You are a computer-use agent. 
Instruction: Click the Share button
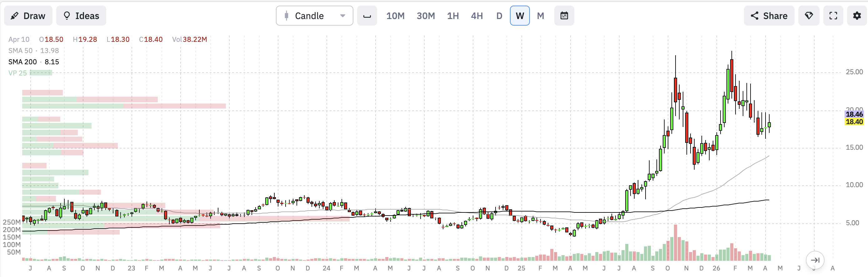pyautogui.click(x=769, y=16)
